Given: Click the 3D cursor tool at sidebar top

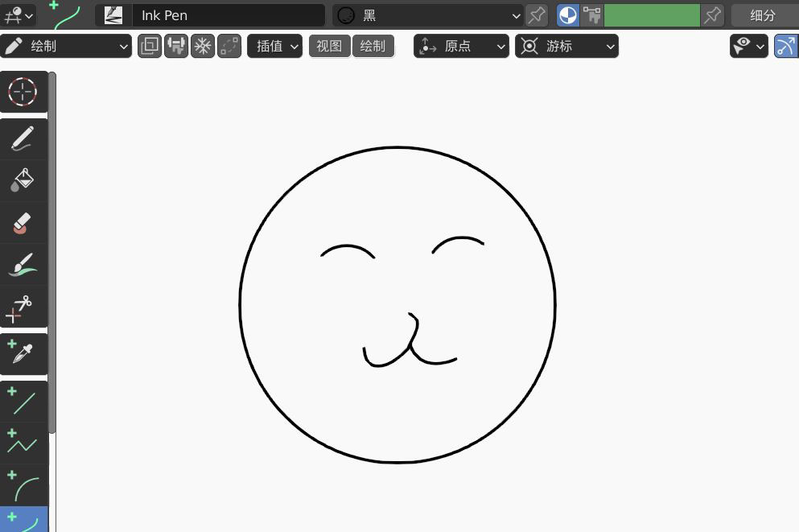Looking at the screenshot, I should point(23,91).
